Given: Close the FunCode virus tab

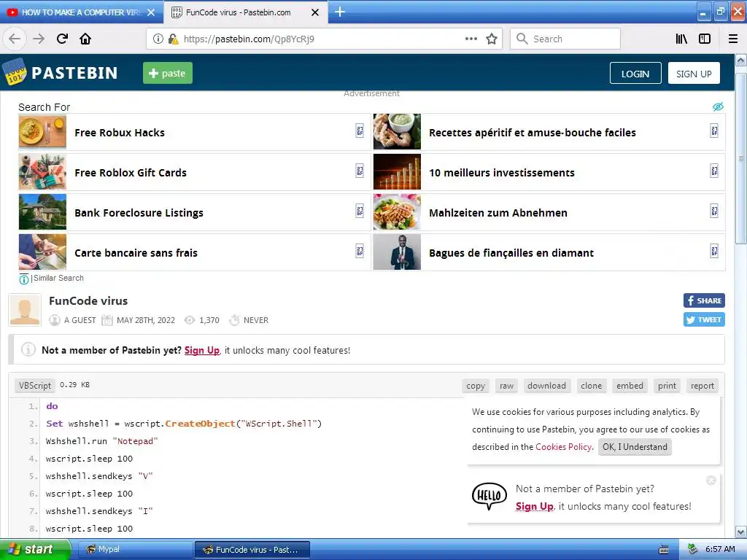Looking at the screenshot, I should [315, 12].
